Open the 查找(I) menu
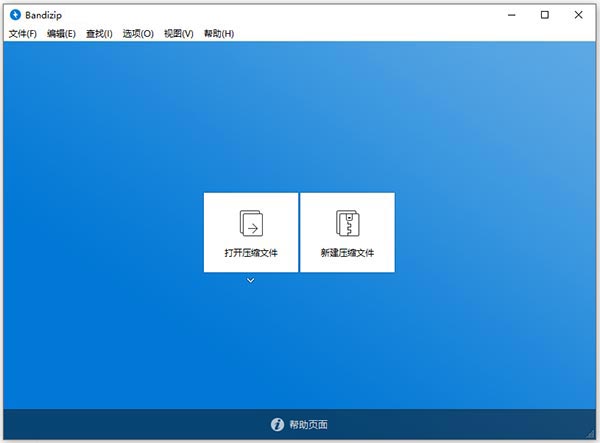This screenshot has height=443, width=600. (x=99, y=34)
